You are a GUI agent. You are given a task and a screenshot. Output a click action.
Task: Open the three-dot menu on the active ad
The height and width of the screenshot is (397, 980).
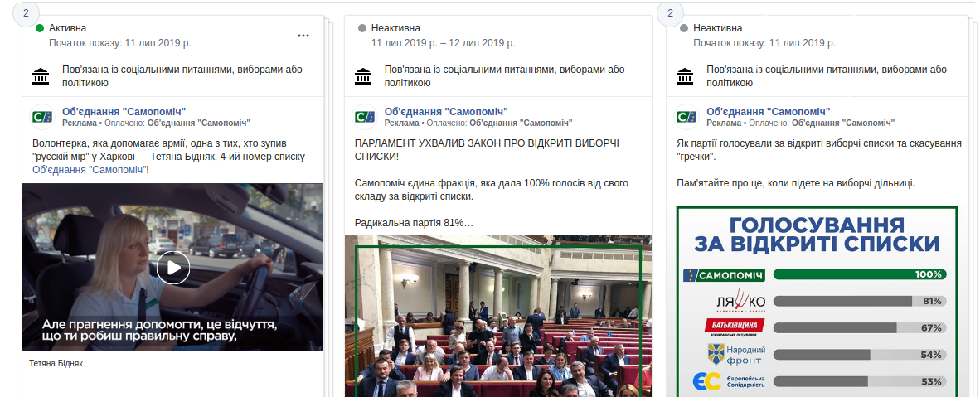(303, 36)
